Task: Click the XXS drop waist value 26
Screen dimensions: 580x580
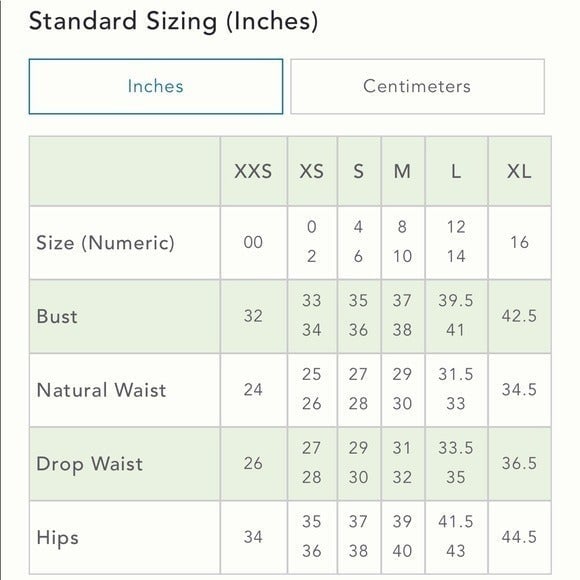Action: 253,463
